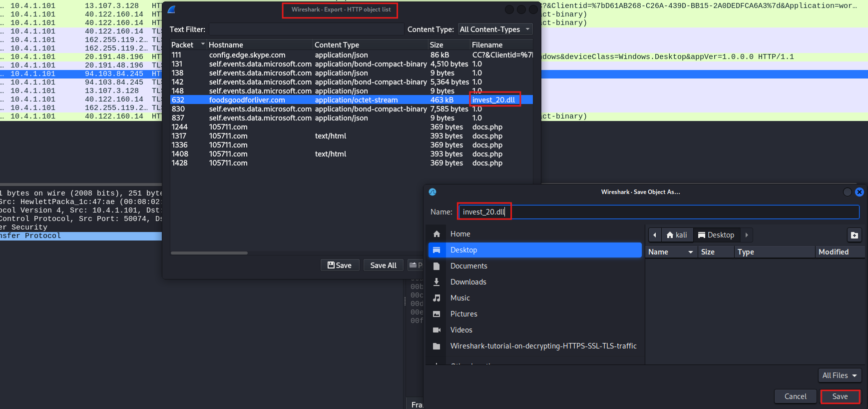Sort by the Type column header in file list
The width and height of the screenshot is (868, 409).
pyautogui.click(x=775, y=252)
